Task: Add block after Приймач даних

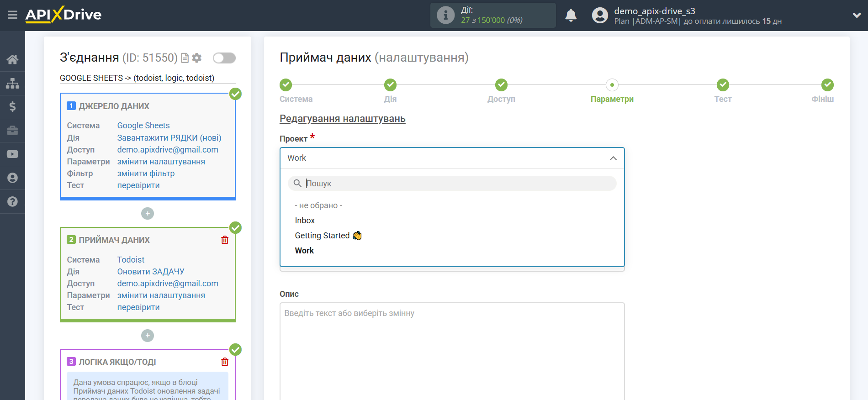Action: (x=148, y=336)
